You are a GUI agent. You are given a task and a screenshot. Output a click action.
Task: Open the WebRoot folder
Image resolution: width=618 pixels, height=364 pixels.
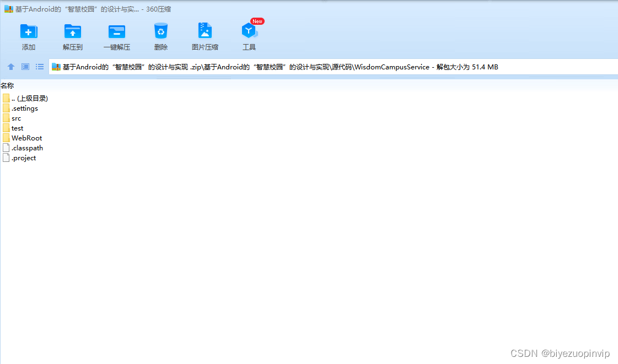26,138
